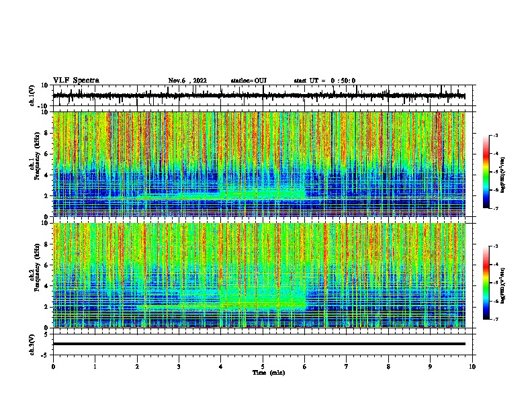532x411 pixels.
Task: Click the "5" tick on ch.3(V) axis
Action: click(47, 334)
